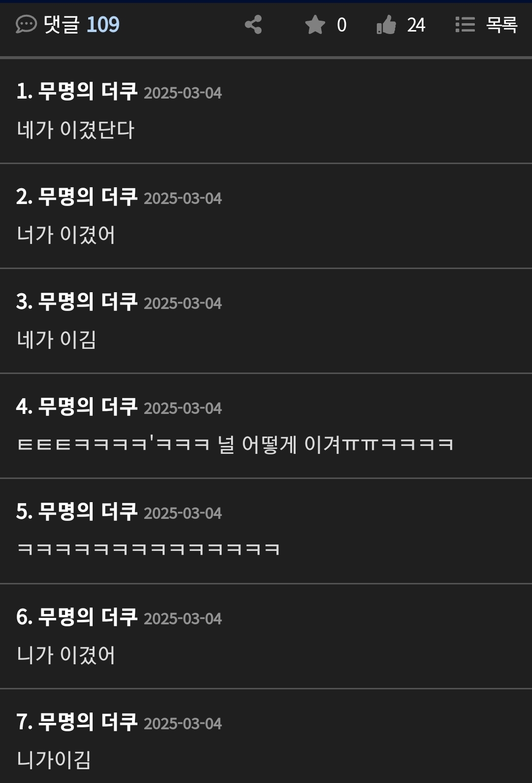Viewport: 532px width, 783px height.
Task: Select comment 6 text 니가 이겼어
Action: click(66, 655)
